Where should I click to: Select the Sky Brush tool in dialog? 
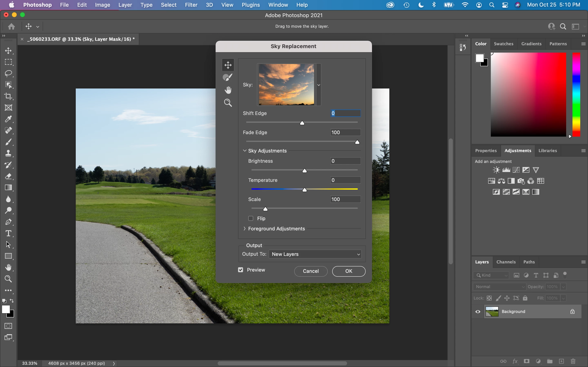228,77
